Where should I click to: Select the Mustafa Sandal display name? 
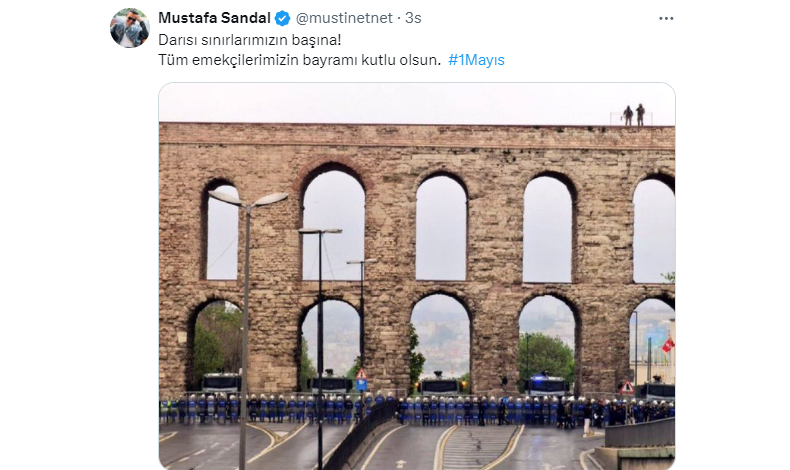[x=215, y=18]
